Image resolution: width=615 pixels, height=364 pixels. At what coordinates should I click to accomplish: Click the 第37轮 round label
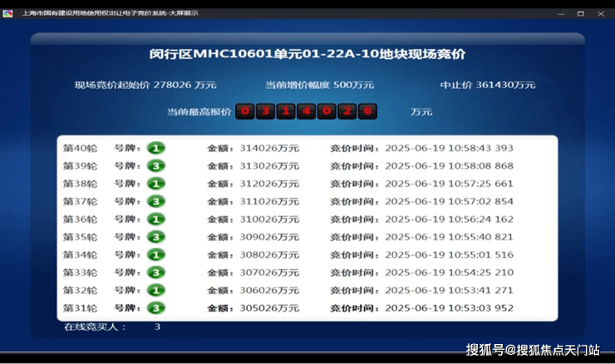click(80, 202)
